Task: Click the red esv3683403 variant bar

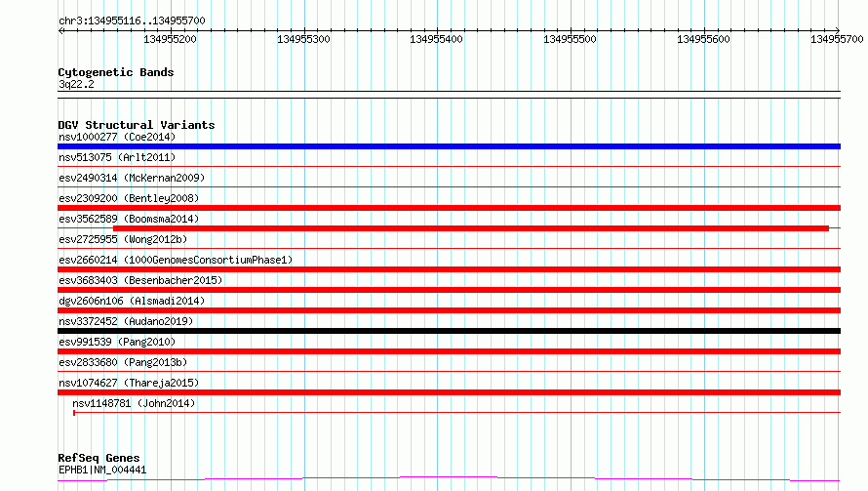Action: point(449,290)
